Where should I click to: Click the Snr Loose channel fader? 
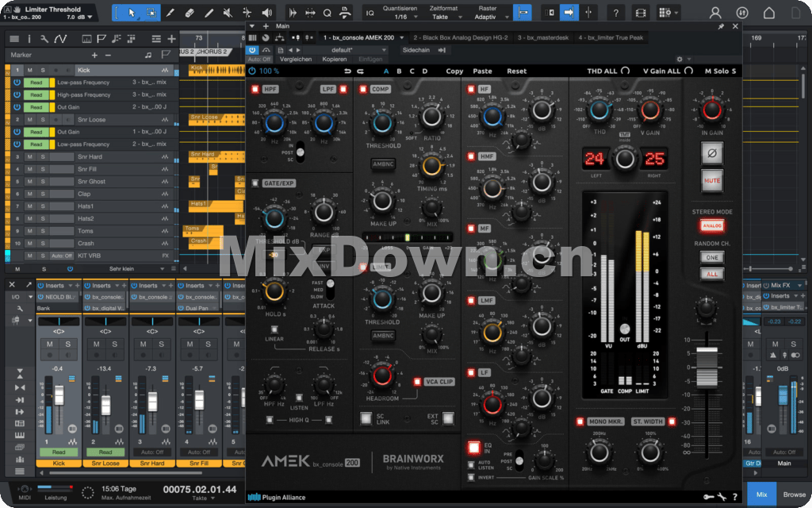[x=105, y=406]
